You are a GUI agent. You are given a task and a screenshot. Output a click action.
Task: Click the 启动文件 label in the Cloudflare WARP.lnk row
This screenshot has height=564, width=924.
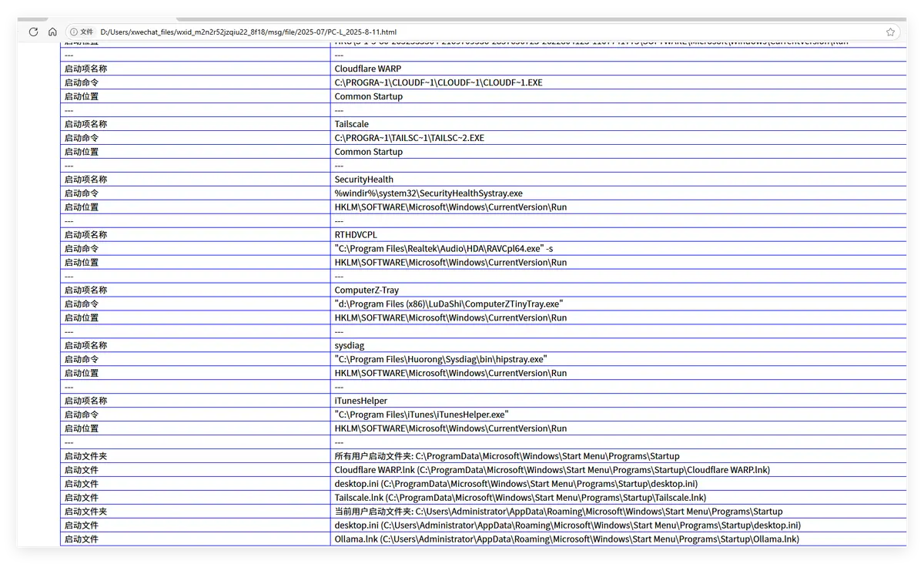click(82, 471)
